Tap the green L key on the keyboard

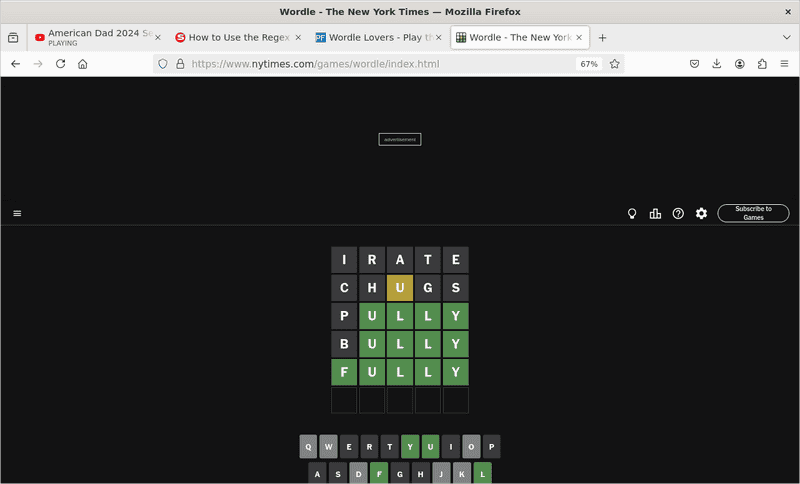pyautogui.click(x=483, y=473)
